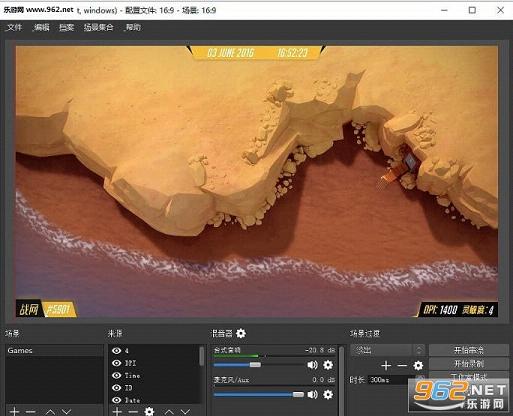Open 麦克风/Aux channel gear settings
Image resolution: width=513 pixels, height=416 pixels.
tap(328, 395)
